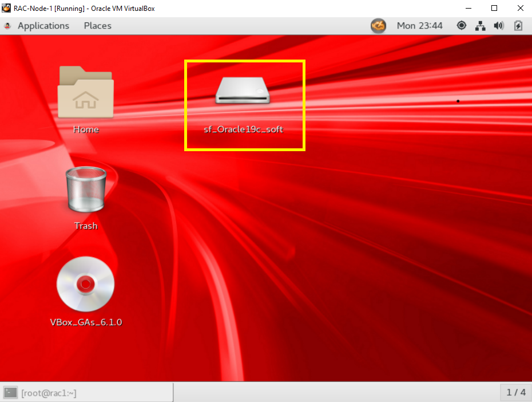Click the Oracle Linux logo beside Applications
This screenshot has height=402, width=532.
click(7, 26)
